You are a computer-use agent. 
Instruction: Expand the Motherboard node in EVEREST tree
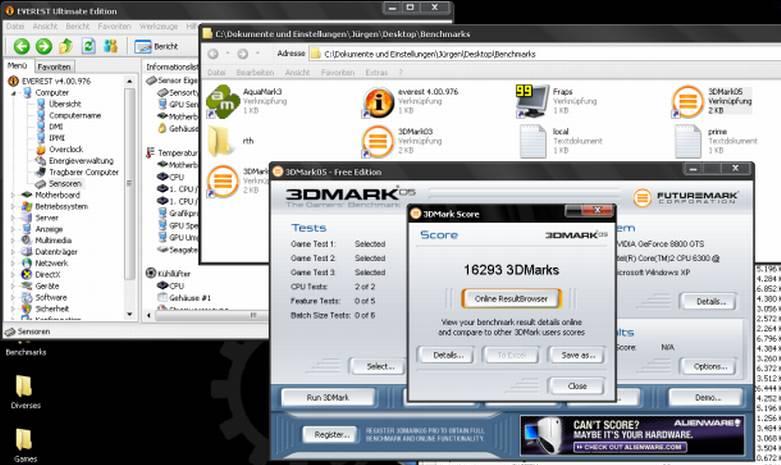(13, 195)
